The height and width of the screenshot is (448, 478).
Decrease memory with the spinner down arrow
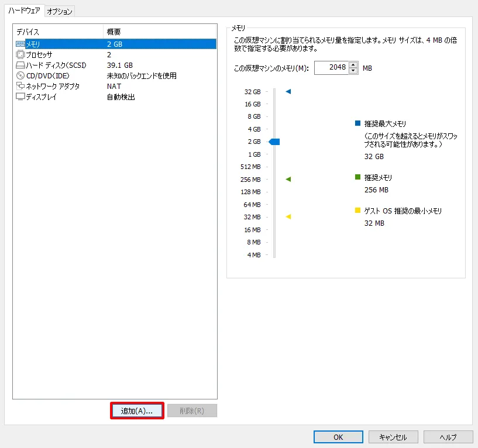353,71
